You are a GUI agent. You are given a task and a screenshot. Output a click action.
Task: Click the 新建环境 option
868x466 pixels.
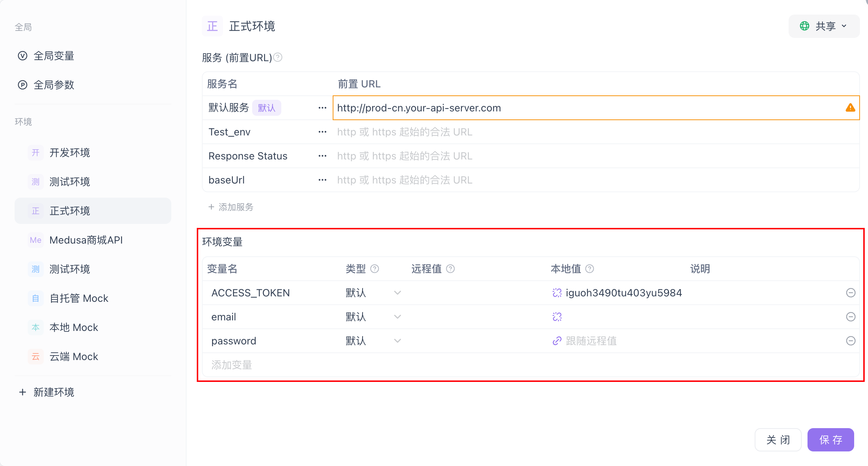click(54, 392)
